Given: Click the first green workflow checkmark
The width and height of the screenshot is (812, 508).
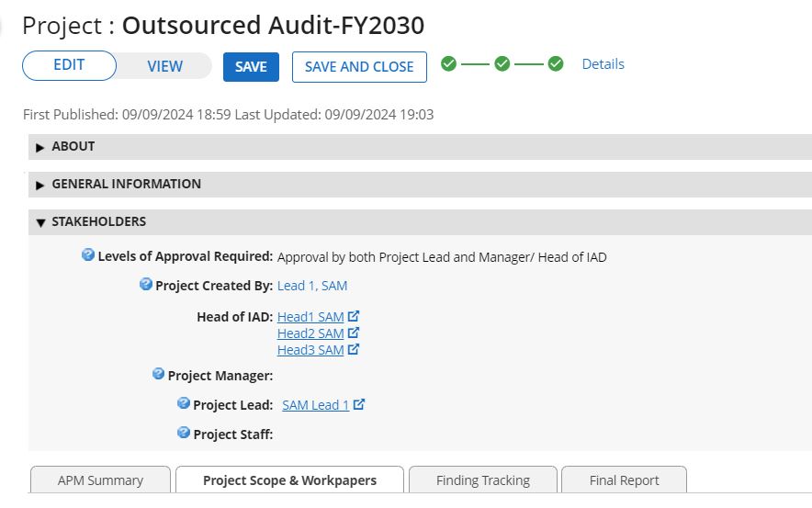Looking at the screenshot, I should [x=448, y=63].
